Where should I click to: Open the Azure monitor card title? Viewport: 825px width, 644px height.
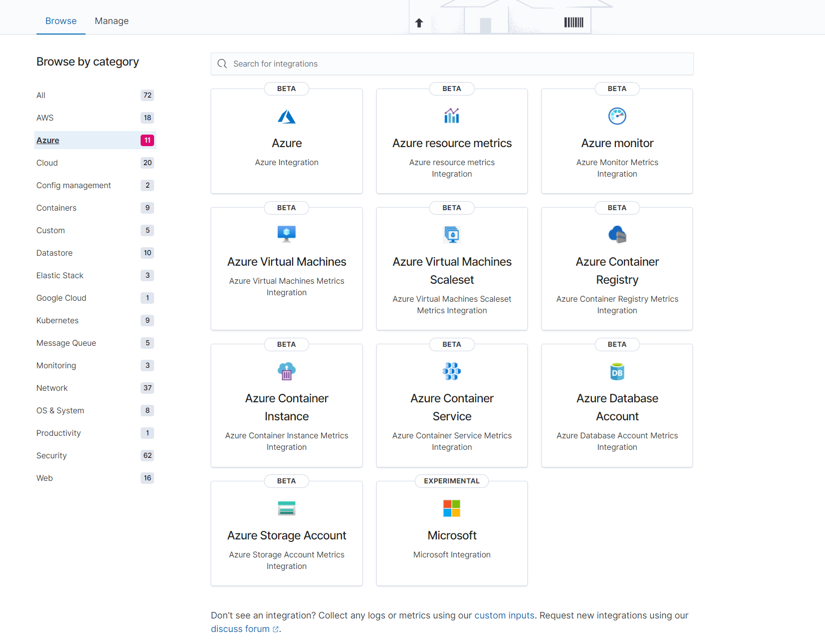click(617, 143)
